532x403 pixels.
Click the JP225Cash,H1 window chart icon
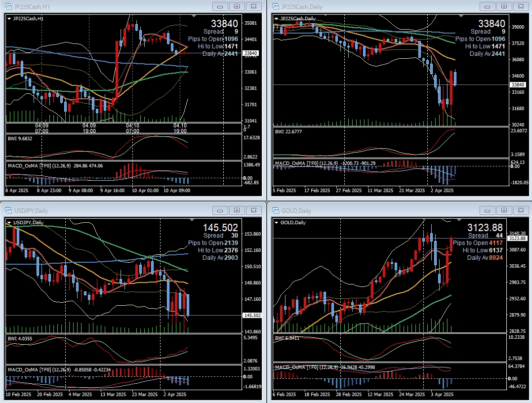click(x=8, y=6)
